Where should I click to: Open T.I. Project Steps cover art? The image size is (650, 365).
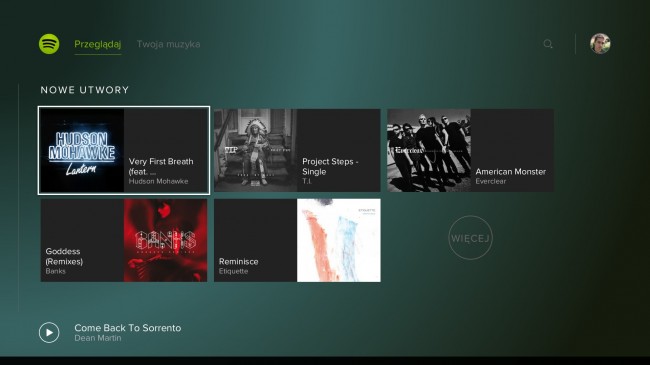point(255,150)
